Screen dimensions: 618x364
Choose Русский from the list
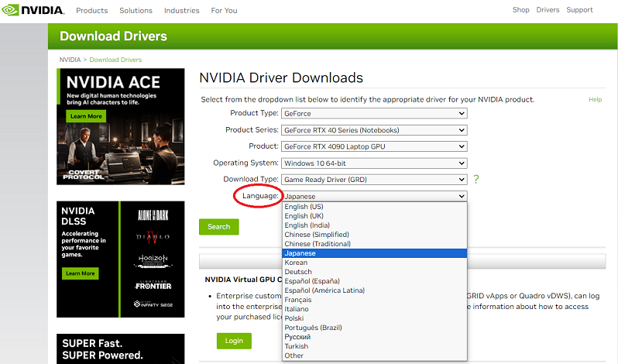point(375,337)
